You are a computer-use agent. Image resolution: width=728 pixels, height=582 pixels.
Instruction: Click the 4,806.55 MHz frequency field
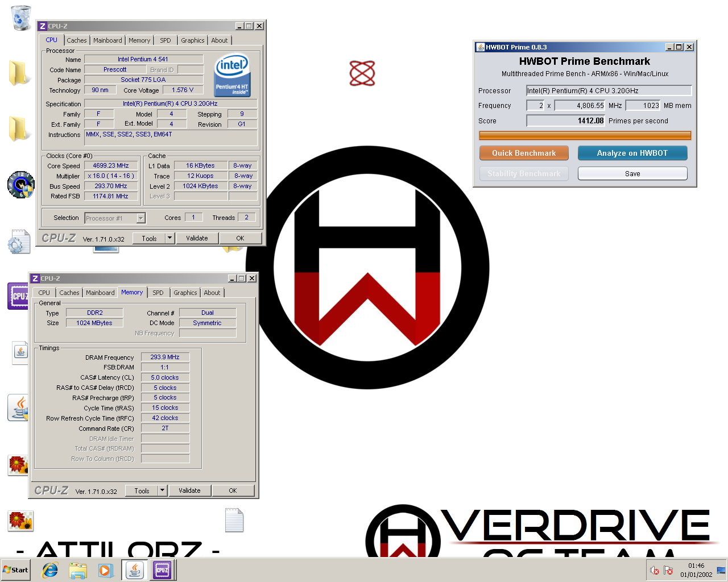(x=580, y=105)
